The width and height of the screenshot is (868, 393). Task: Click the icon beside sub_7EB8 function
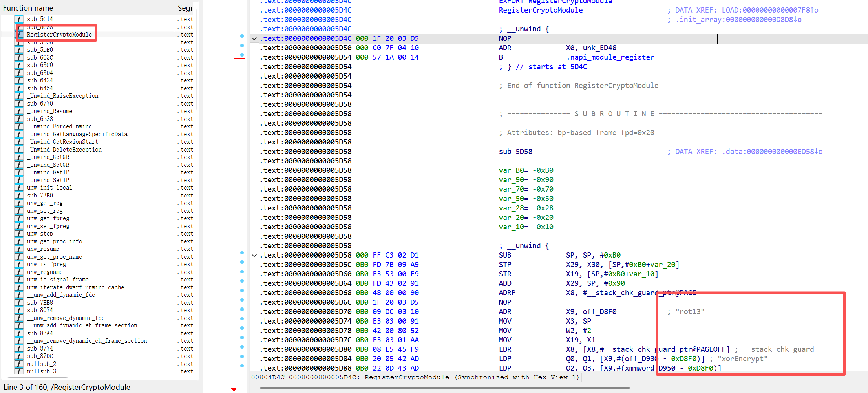[18, 303]
